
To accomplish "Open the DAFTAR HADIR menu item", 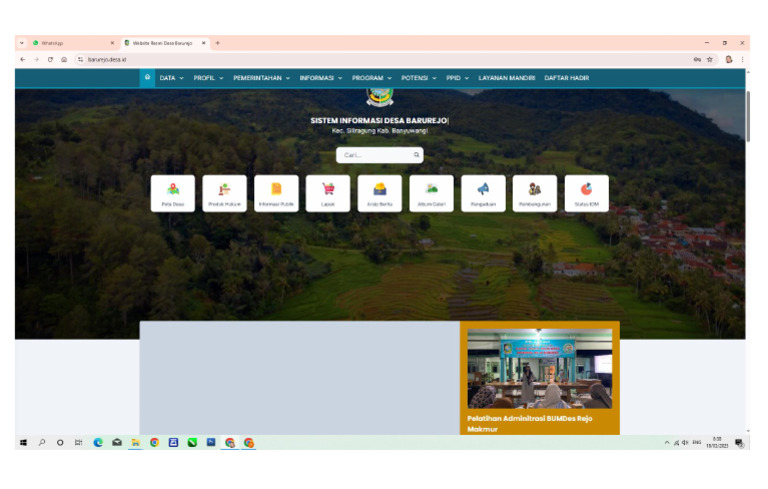I will 566,78.
